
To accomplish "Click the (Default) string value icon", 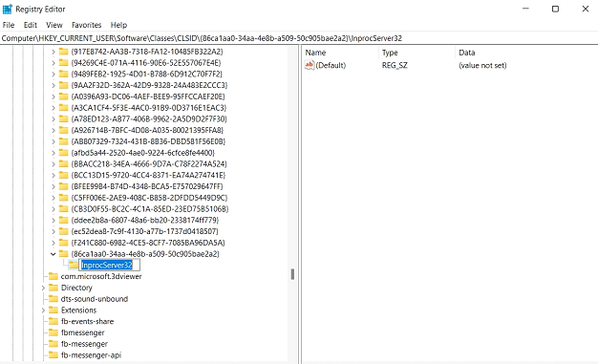I will [310, 65].
